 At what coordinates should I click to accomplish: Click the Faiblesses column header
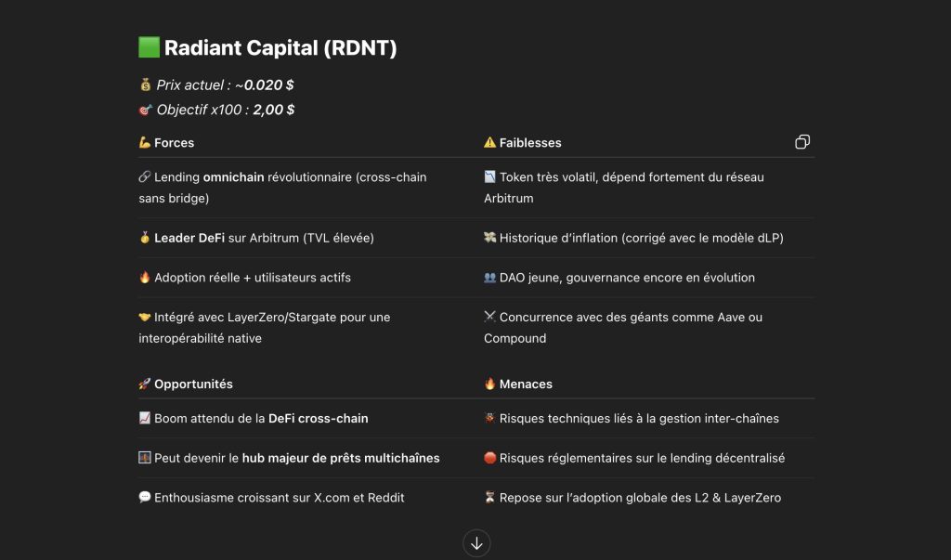530,143
